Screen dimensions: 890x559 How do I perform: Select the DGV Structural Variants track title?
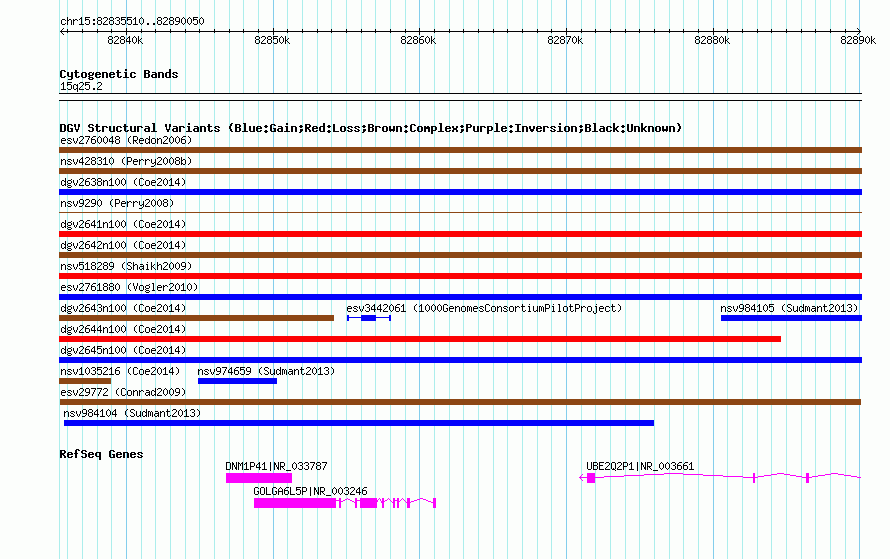[371, 128]
